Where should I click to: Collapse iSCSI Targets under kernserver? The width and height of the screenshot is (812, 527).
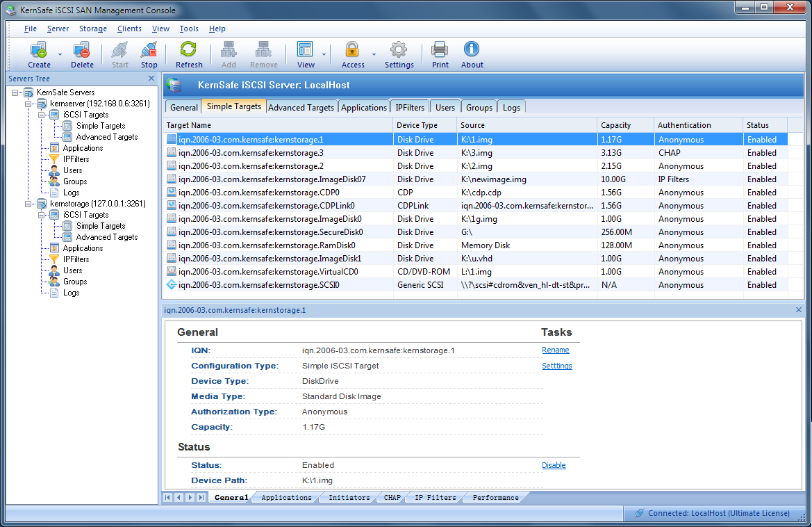42,115
